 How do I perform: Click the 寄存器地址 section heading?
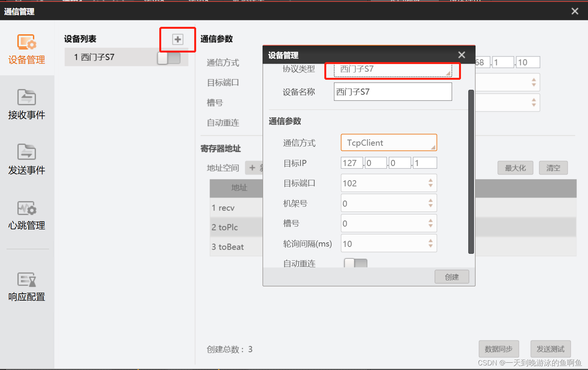221,149
